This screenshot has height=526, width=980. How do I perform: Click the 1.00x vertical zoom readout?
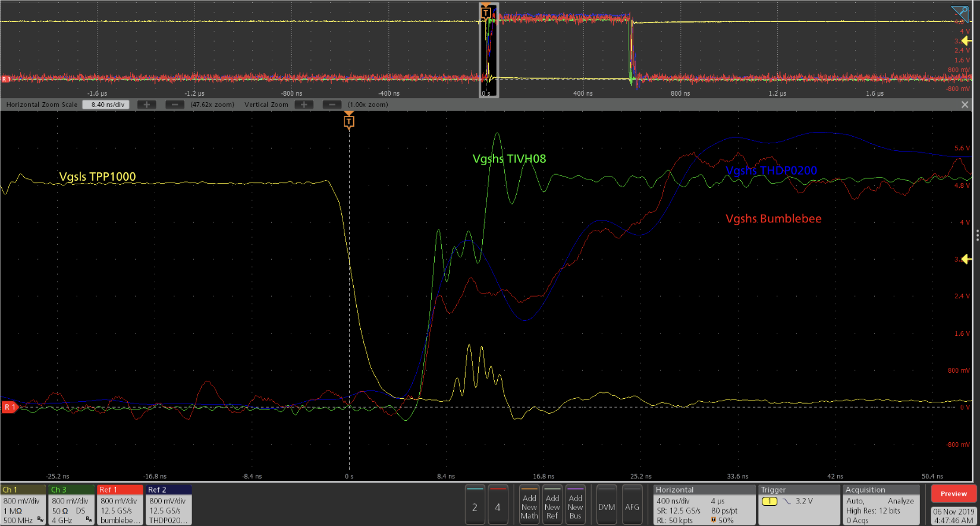click(369, 105)
